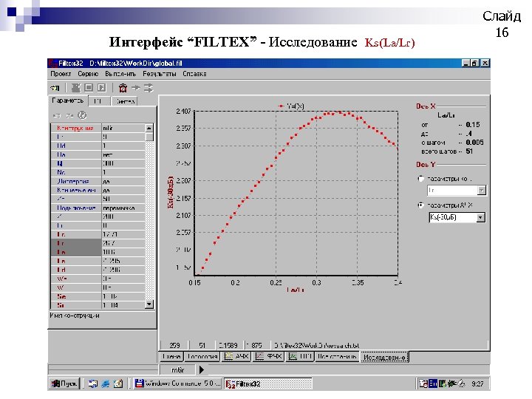The width and height of the screenshot is (532, 399).
Task: Open the Выполнить menu
Action: (x=120, y=74)
